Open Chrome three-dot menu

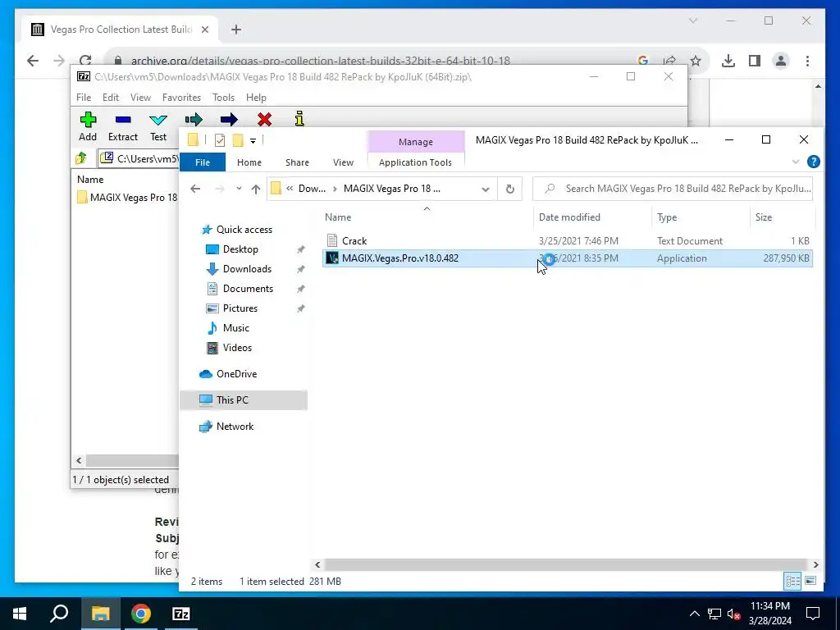click(807, 61)
